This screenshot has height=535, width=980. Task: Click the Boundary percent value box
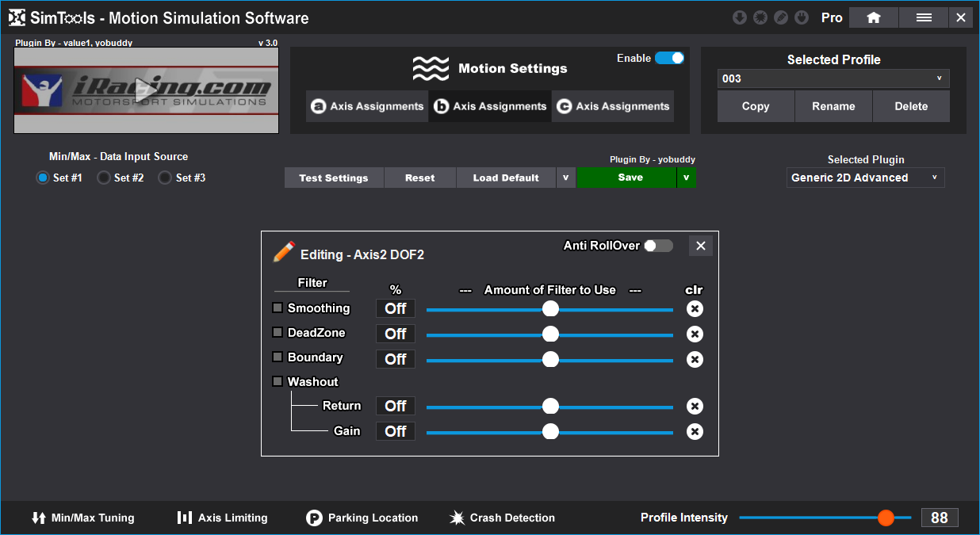396,359
